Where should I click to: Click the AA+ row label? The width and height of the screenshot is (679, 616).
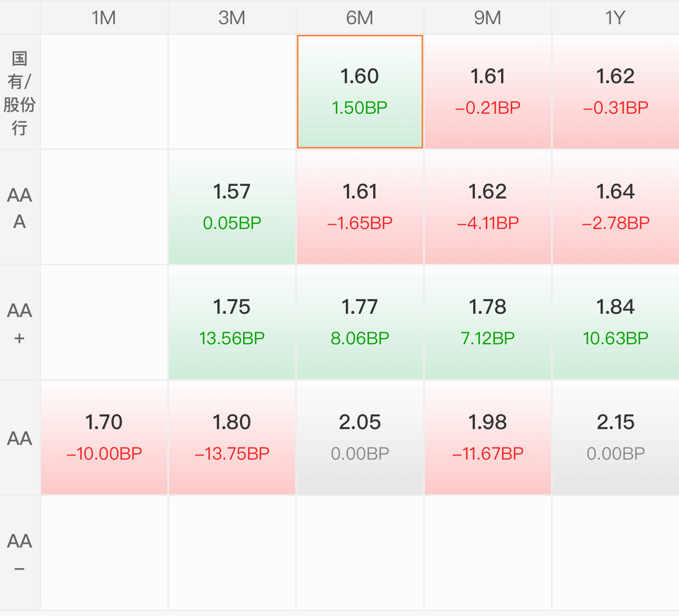[x=19, y=323]
